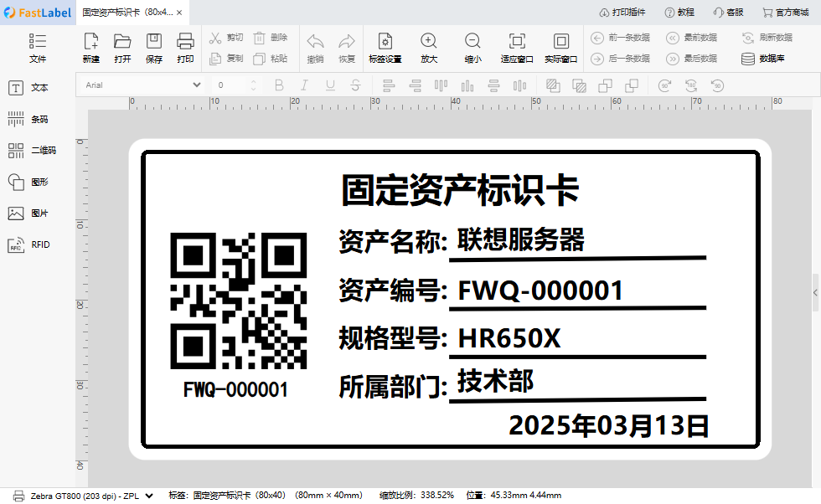Select the QR code on label
The image size is (821, 504).
click(239, 301)
